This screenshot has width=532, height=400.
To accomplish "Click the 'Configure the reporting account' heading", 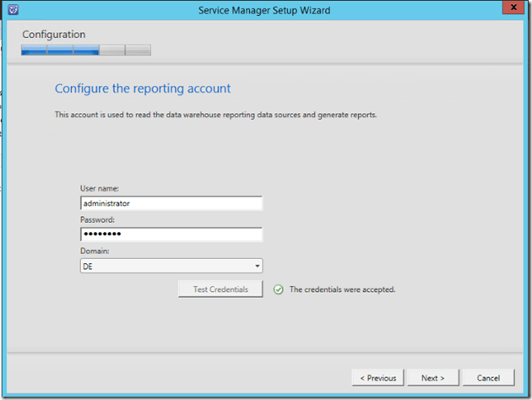I will point(143,88).
